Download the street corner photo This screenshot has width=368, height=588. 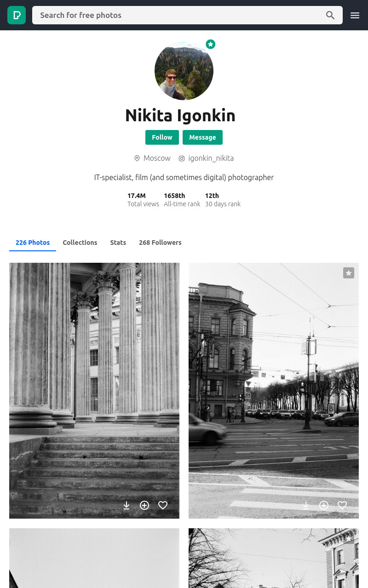[x=306, y=505]
